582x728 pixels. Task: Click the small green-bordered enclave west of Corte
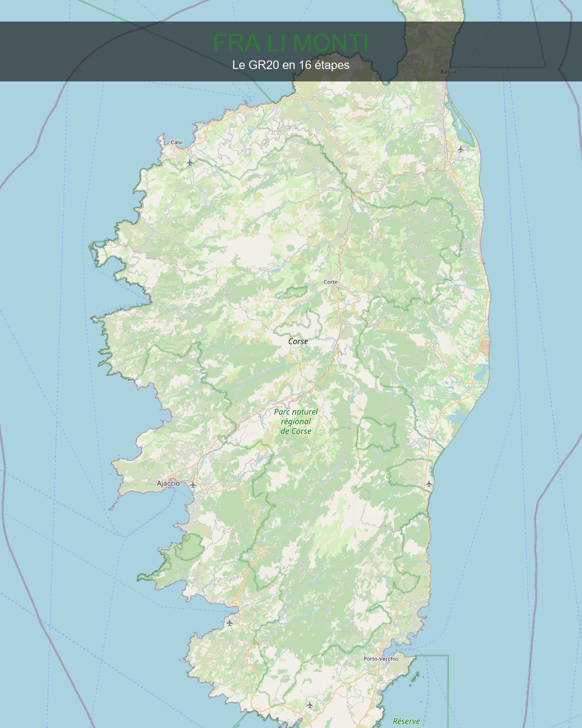click(x=292, y=292)
